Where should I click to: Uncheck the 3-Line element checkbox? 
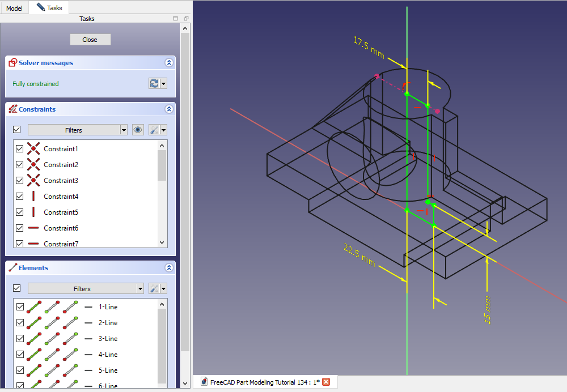point(20,338)
